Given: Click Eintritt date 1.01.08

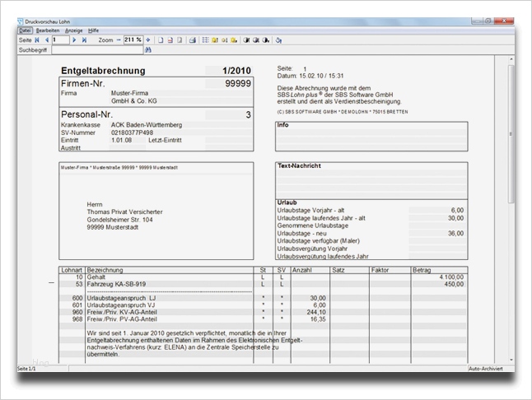Looking at the screenshot, I should pos(121,140).
